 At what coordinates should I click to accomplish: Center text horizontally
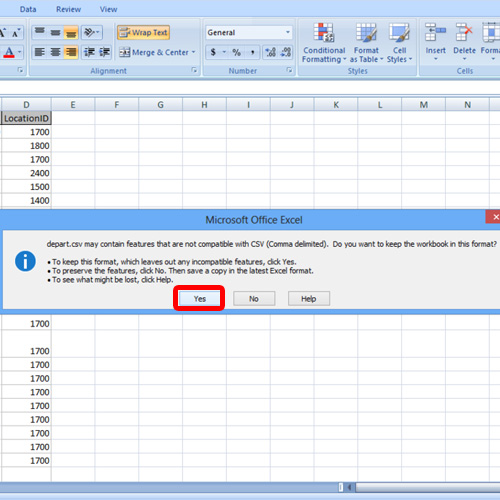(55, 52)
